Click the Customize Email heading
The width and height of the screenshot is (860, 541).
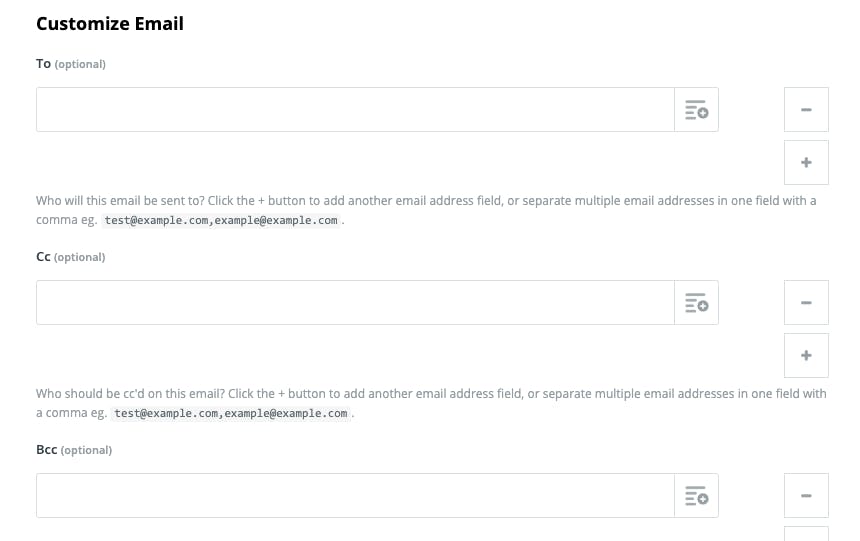(x=110, y=24)
